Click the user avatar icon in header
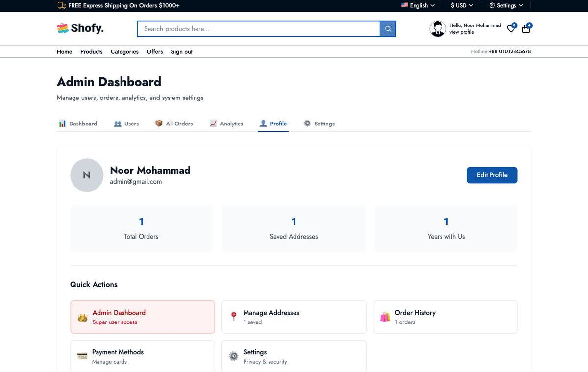 point(438,29)
